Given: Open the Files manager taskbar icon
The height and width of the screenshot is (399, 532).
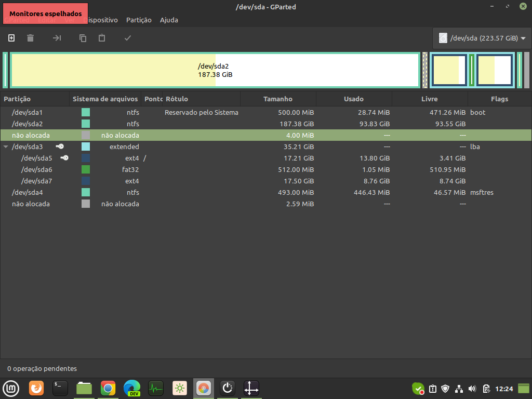Looking at the screenshot, I should click(x=84, y=389).
